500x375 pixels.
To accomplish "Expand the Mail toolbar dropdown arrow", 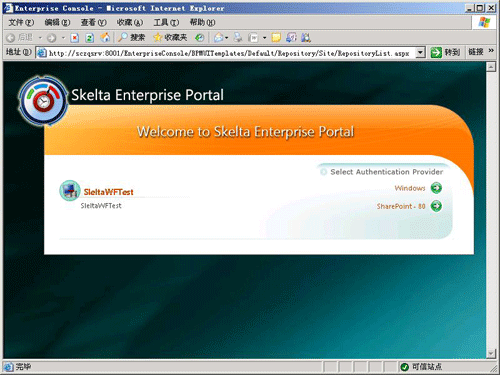I will 227,38.
